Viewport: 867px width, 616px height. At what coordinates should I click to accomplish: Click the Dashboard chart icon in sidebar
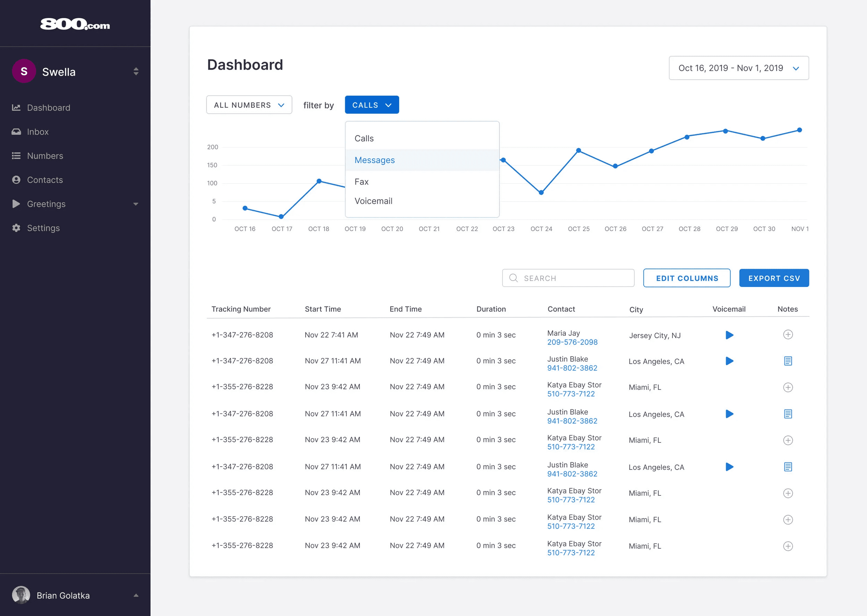[16, 108]
